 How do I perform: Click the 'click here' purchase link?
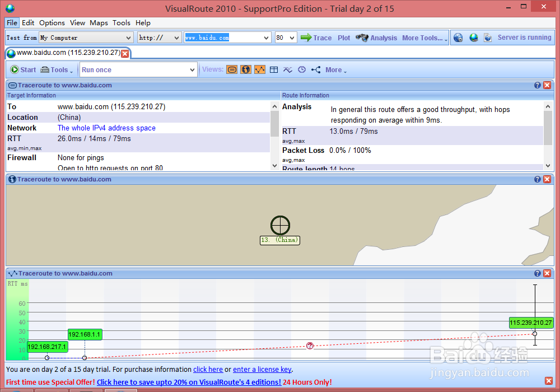[x=208, y=370]
